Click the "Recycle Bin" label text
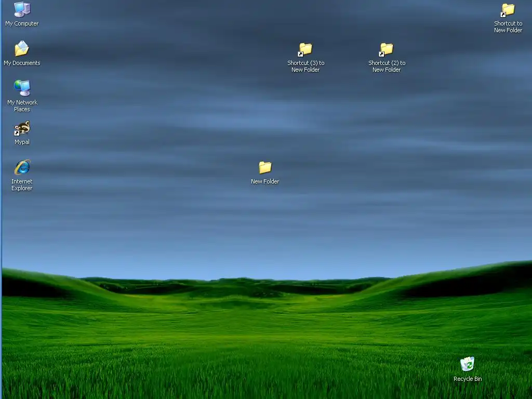The width and height of the screenshot is (532, 399). click(x=468, y=379)
